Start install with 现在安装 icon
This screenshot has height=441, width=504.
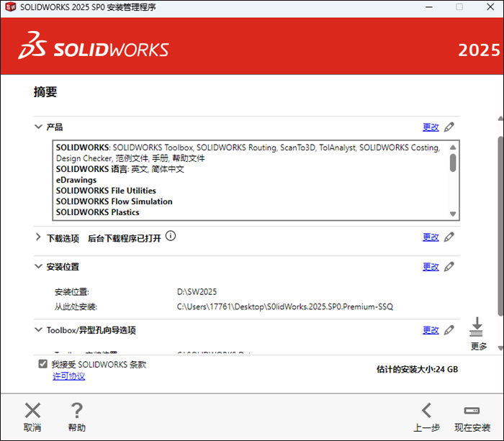point(472,411)
